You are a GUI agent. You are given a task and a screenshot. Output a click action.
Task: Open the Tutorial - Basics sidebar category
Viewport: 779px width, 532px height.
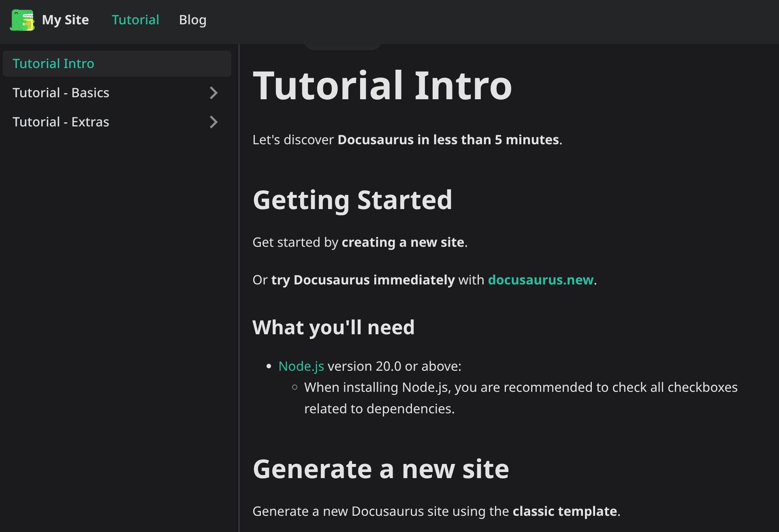tap(61, 93)
